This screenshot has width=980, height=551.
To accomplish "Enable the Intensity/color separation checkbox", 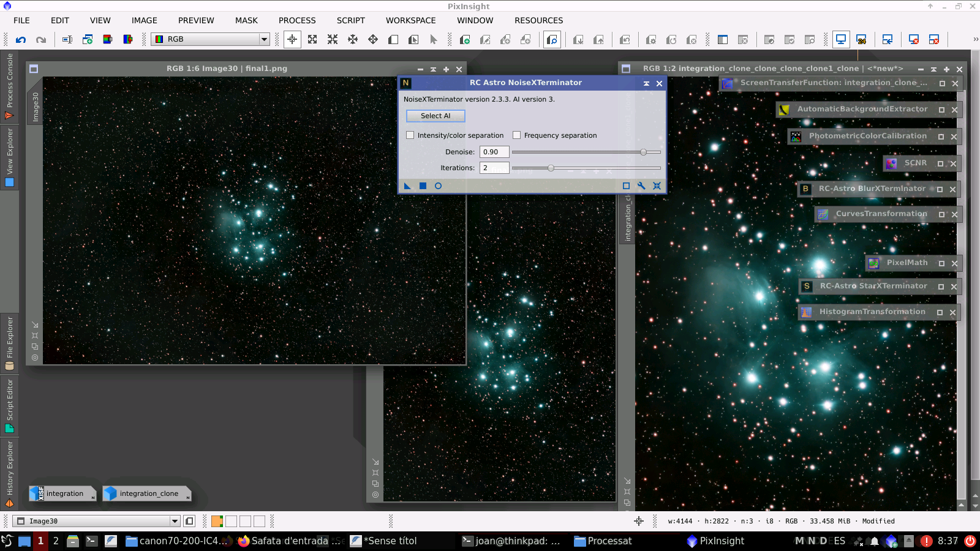I will (410, 135).
